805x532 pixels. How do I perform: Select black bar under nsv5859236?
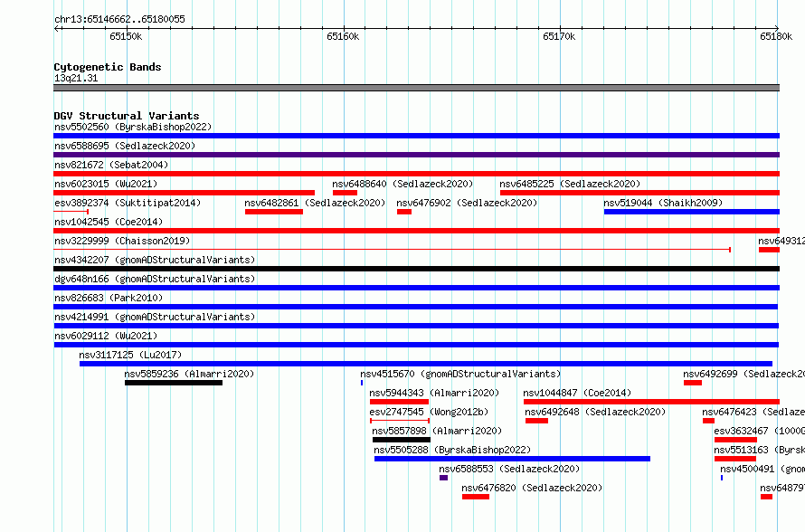(174, 383)
